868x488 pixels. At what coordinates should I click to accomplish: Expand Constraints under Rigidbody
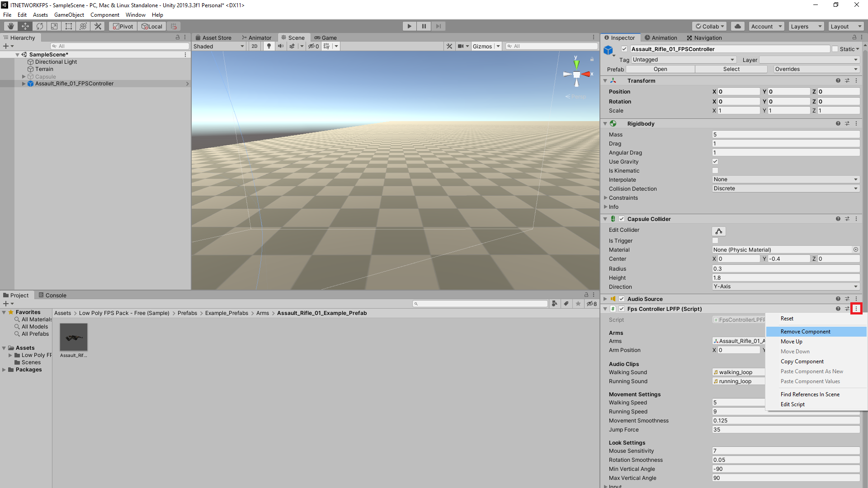pyautogui.click(x=606, y=197)
